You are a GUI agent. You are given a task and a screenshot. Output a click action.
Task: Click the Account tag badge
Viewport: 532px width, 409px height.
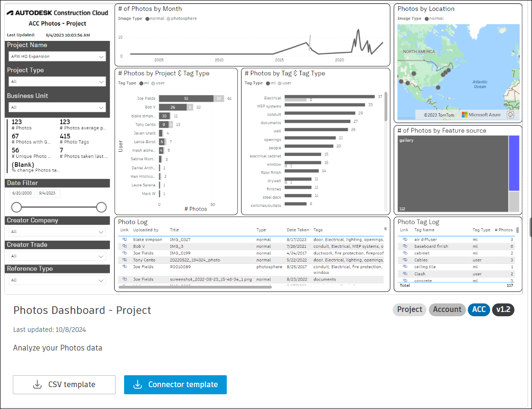(x=447, y=310)
